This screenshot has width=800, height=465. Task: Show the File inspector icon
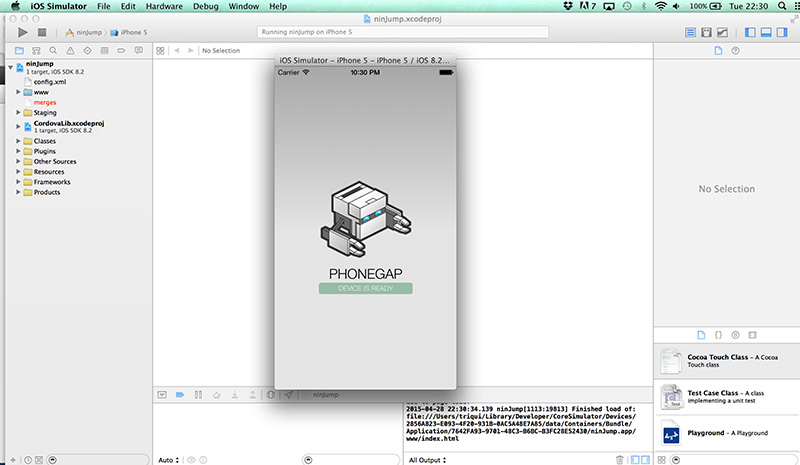coord(718,51)
